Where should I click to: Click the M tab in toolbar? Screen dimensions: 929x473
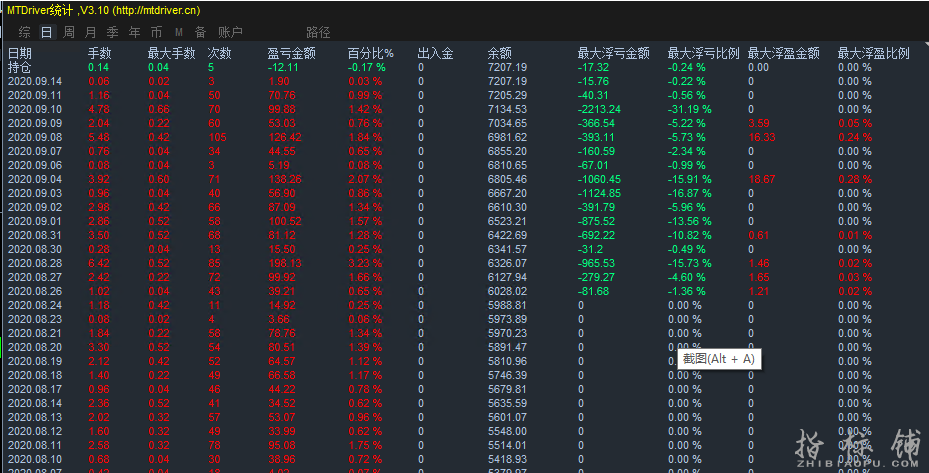pos(179,32)
